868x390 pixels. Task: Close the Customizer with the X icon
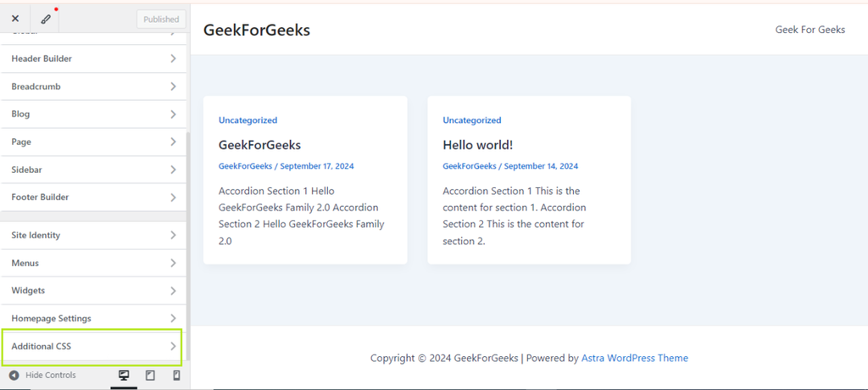pos(15,18)
